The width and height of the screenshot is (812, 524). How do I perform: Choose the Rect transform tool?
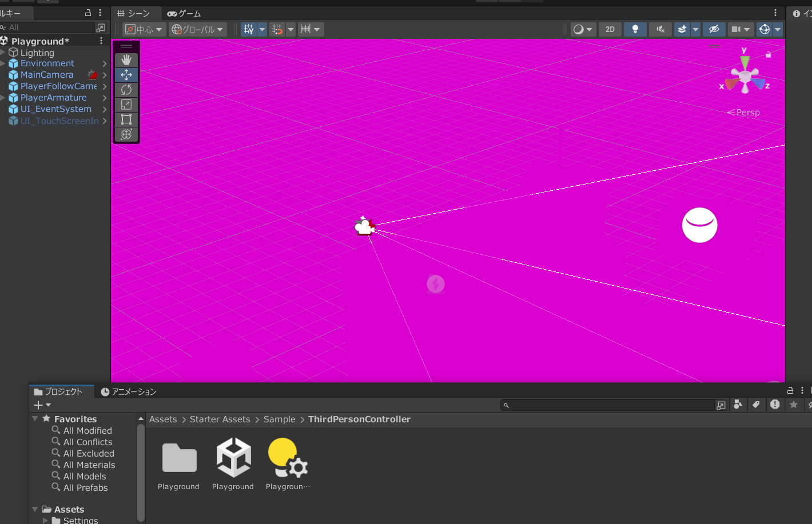tap(126, 119)
